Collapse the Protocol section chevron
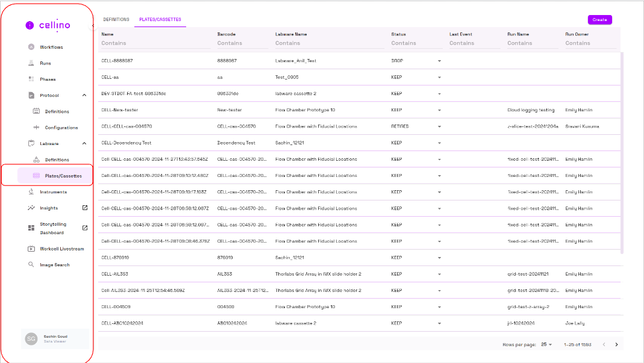 (84, 95)
